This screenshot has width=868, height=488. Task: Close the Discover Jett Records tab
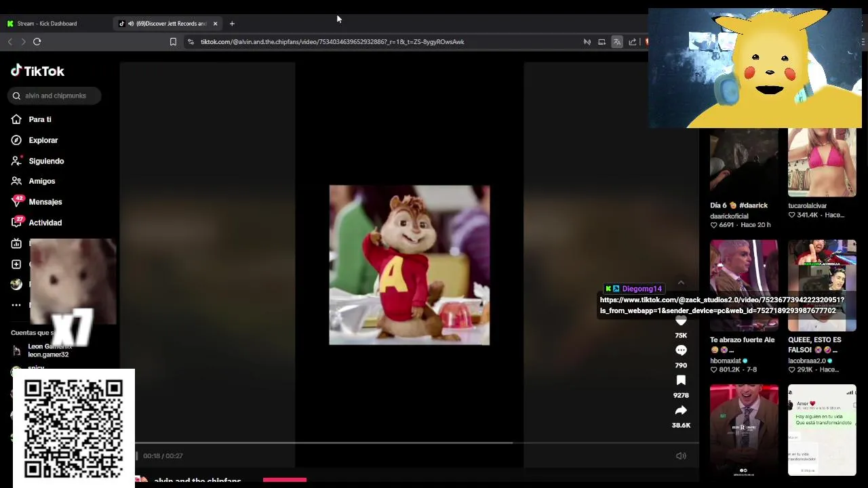pyautogui.click(x=215, y=23)
